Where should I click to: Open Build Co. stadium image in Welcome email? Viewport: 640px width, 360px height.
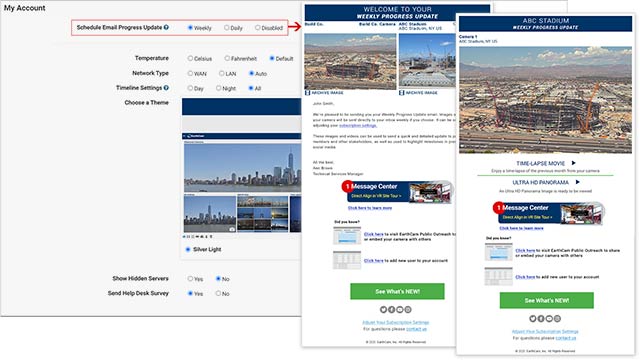(x=350, y=62)
